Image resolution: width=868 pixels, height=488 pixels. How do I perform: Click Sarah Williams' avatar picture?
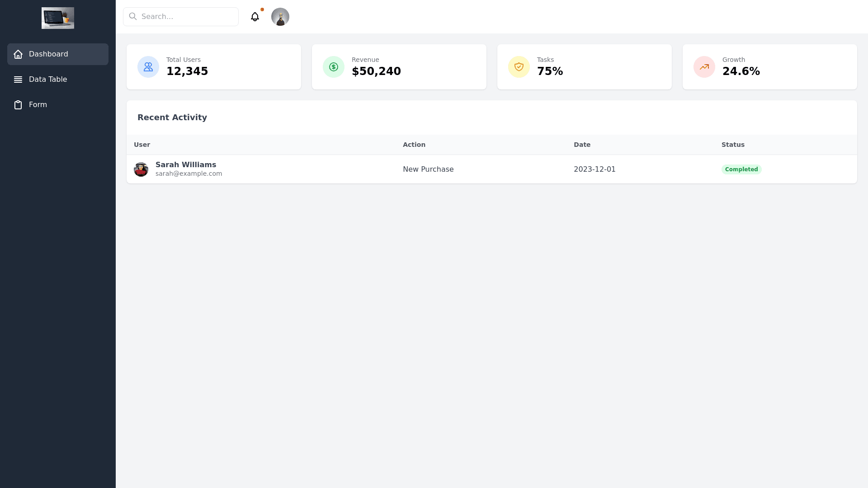pos(141,169)
